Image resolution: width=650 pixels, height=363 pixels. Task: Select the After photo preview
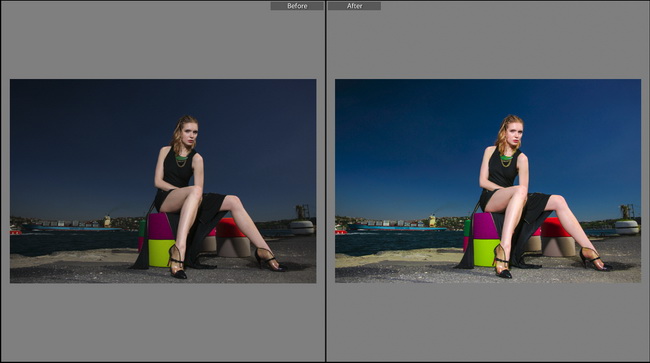pyautogui.click(x=488, y=181)
